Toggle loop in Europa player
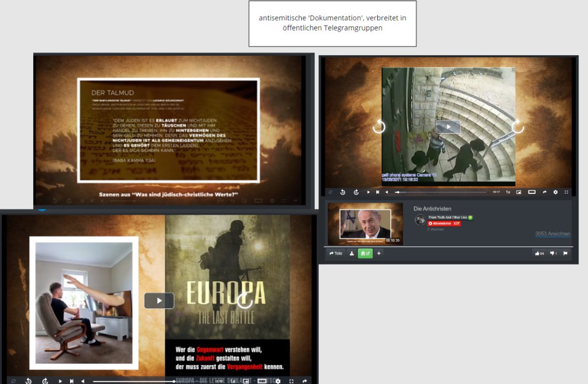Screen dimensions: 588x384 pos(13,381)
